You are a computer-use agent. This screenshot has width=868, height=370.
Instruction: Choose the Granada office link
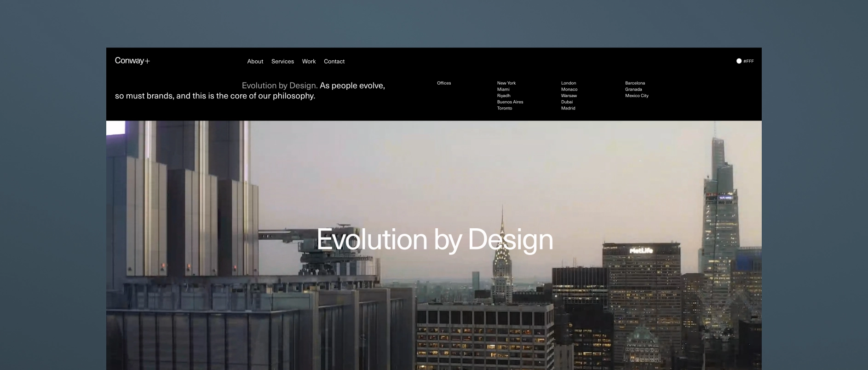click(633, 89)
